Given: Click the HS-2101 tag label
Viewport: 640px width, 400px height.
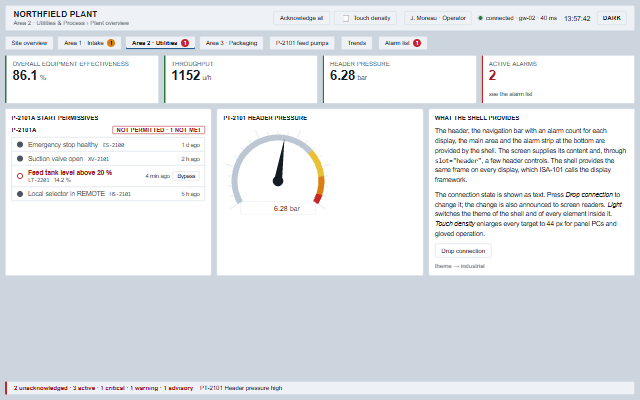Looking at the screenshot, I should pos(120,194).
